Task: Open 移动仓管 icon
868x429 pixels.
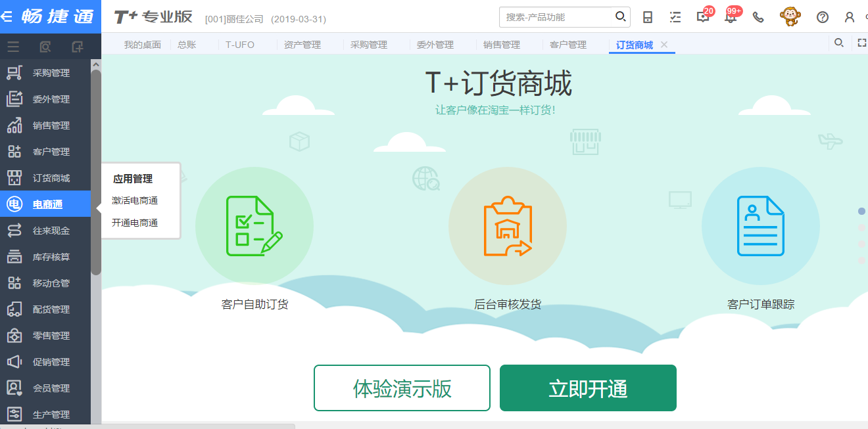Action: (14, 283)
